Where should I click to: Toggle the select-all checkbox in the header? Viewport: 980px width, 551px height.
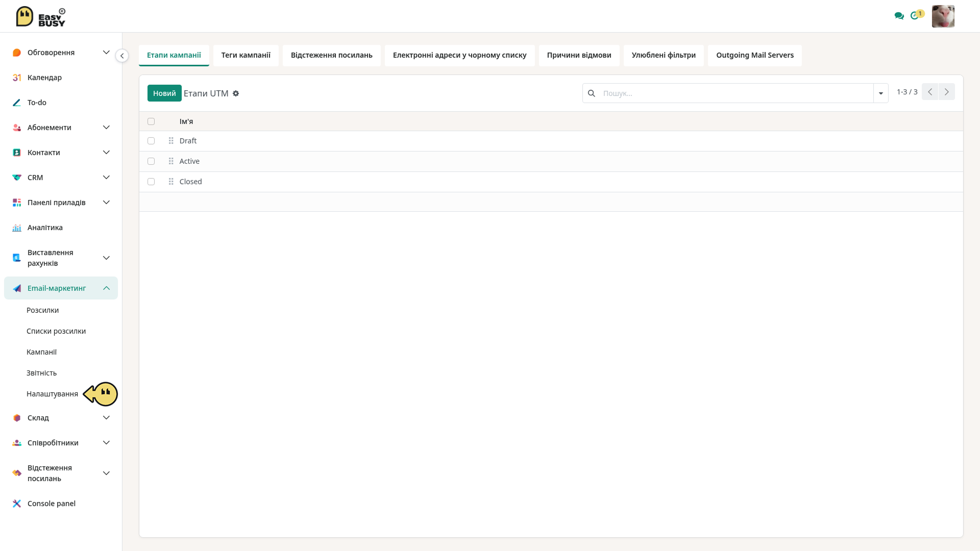click(x=151, y=121)
